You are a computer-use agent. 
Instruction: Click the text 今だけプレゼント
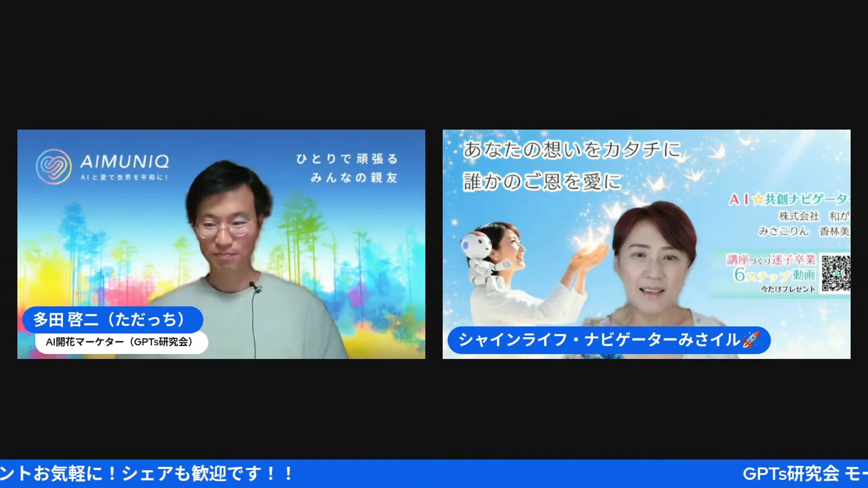click(788, 289)
